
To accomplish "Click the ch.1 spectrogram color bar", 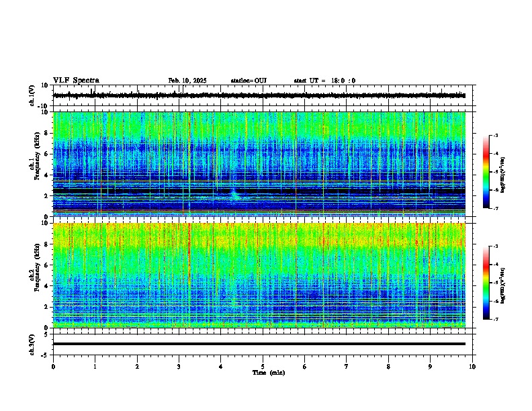I will (x=486, y=172).
